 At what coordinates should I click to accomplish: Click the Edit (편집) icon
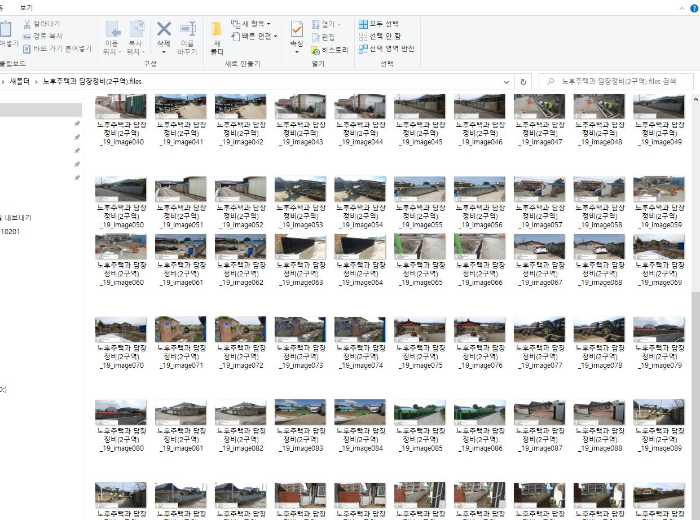point(316,37)
